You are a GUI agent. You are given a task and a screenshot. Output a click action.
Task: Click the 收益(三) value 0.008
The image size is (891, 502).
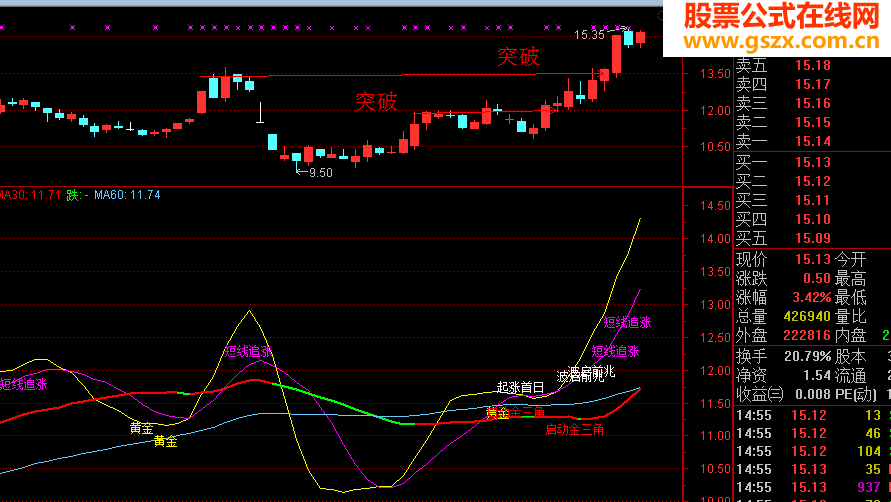(x=813, y=394)
